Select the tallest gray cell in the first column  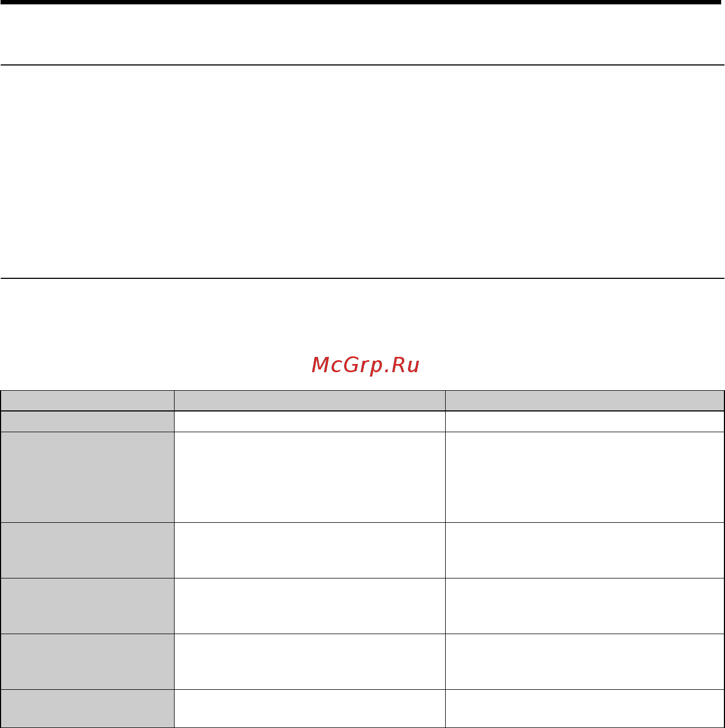click(87, 477)
